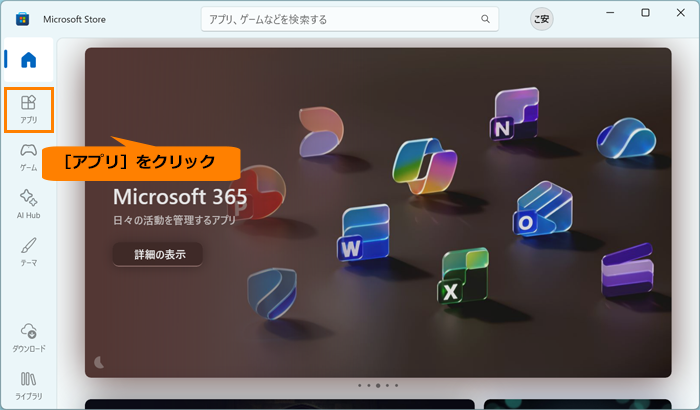Open the ゲーム section in the sidebar
The height and width of the screenshot is (410, 700).
pos(29,157)
